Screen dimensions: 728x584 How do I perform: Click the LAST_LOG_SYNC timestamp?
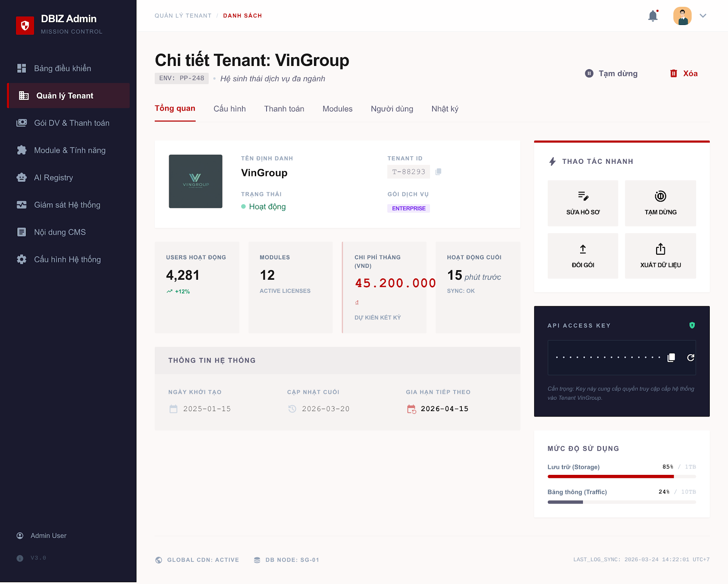click(x=642, y=559)
